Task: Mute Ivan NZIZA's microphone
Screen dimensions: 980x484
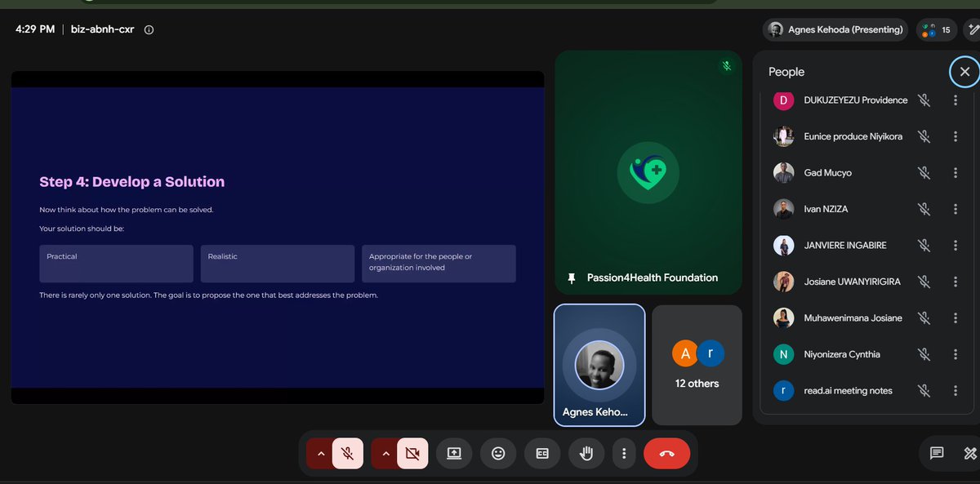Action: coord(924,209)
